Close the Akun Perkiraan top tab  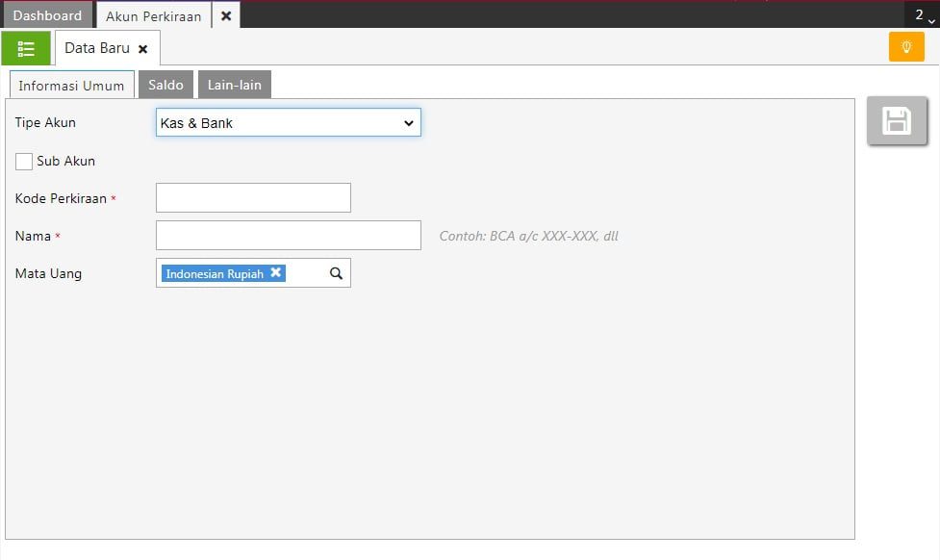point(226,15)
